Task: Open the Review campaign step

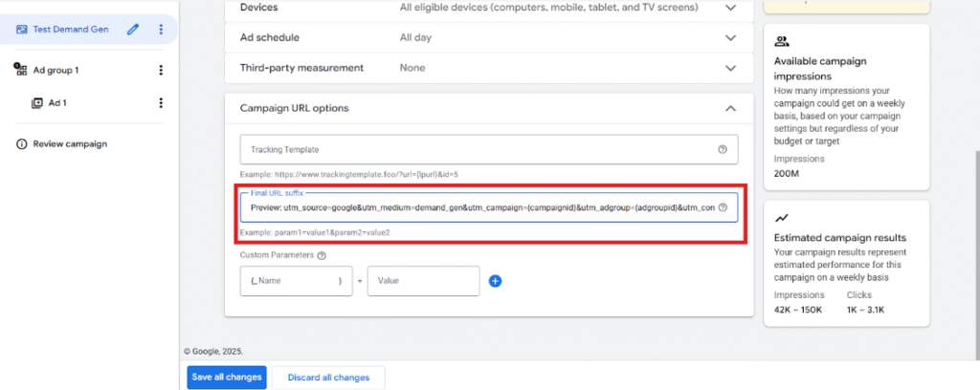Action: (69, 144)
